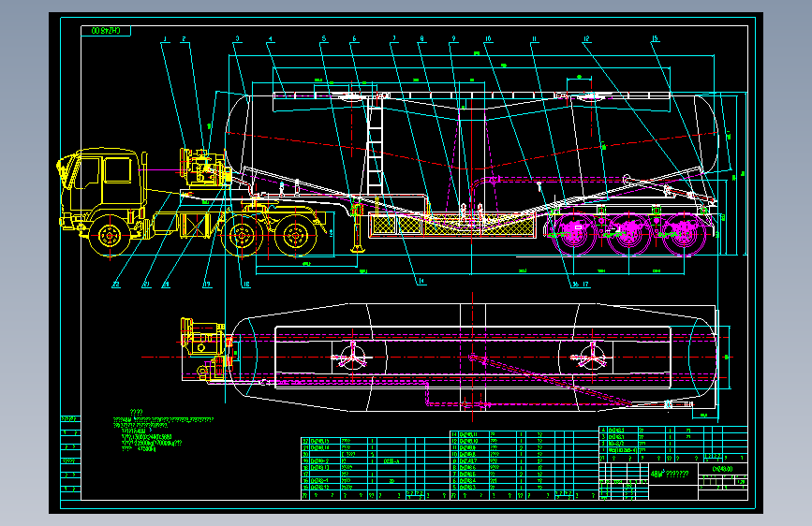Click part callout number 3
Screen dimensions: 812x526
point(237,39)
